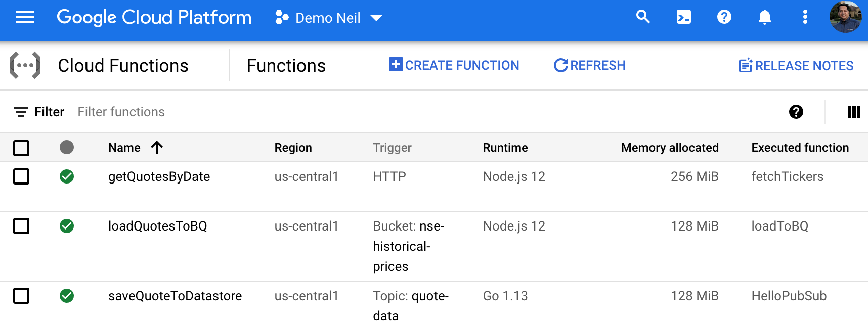Click HelloPubSub executed function cell
This screenshot has height=321, width=868.
[789, 296]
